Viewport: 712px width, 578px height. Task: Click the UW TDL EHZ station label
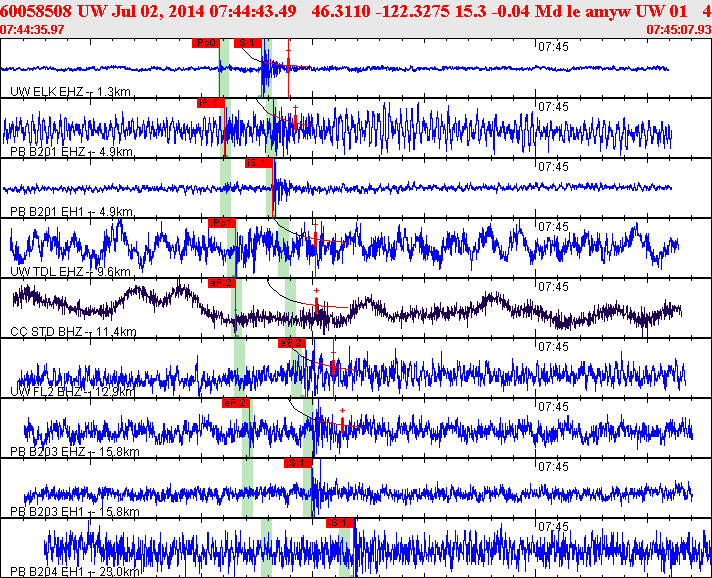click(70, 272)
